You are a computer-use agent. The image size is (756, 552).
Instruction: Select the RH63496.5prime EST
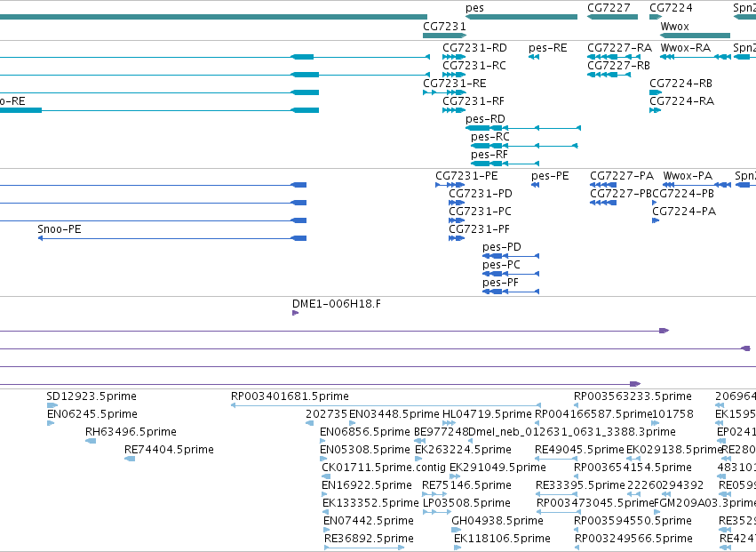coord(91,441)
